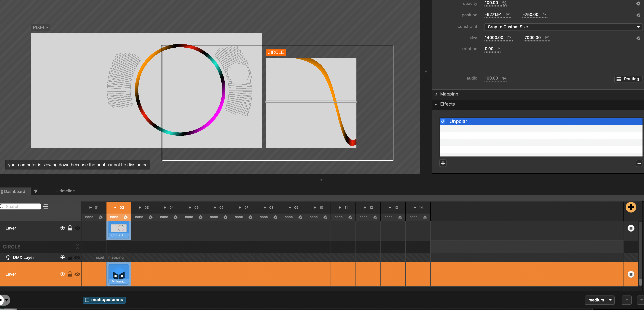Click the add icon on DMX Layer
Screen dimensions: 644x310
tap(63, 257)
